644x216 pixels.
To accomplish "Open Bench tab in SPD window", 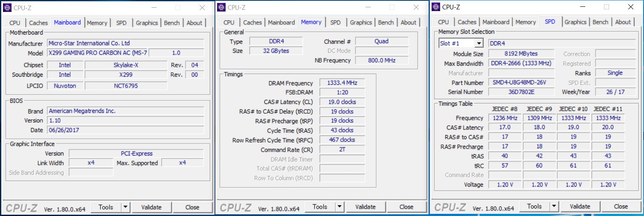I will coord(601,22).
